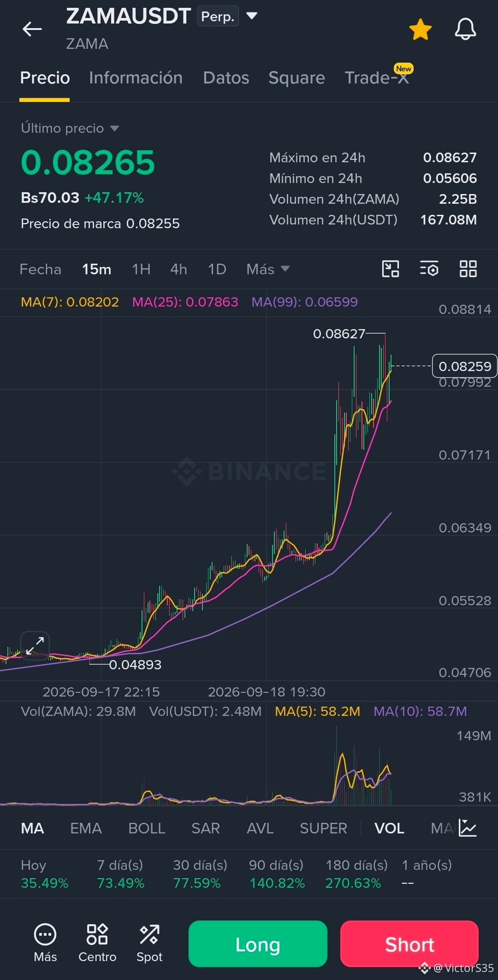Viewport: 498px width, 980px height.
Task: Tap the red Short button
Action: [x=409, y=944]
